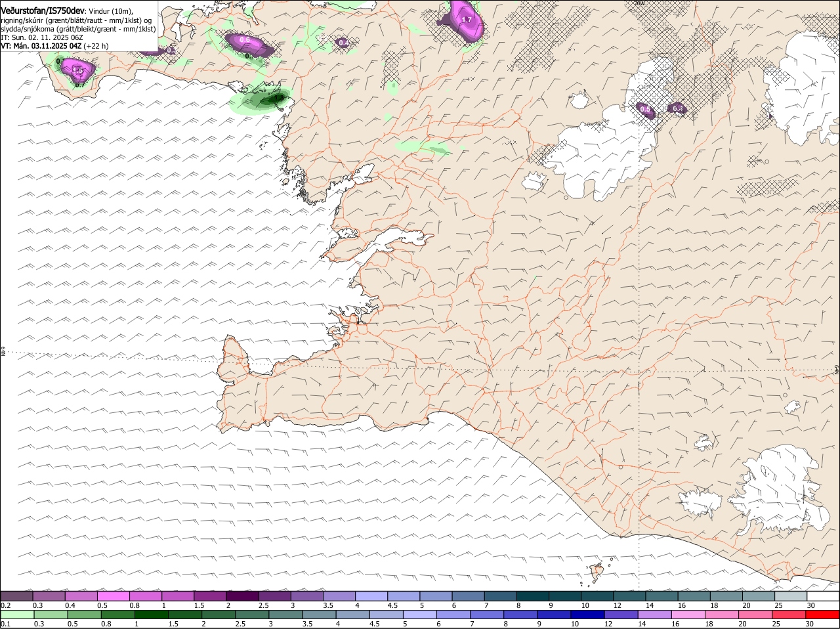Viewport: 840px width, 629px height.
Task: Select lower legend swatch starting at 4
Action: (353, 615)
